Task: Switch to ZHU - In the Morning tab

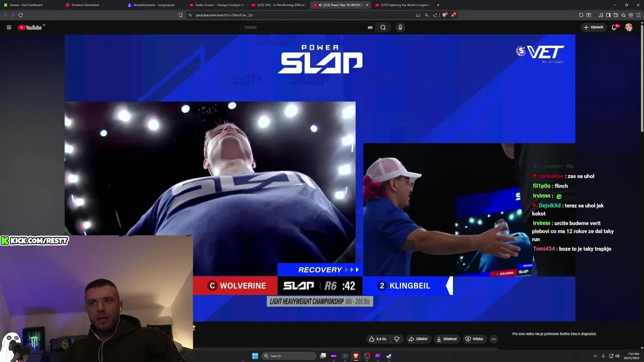Action: pyautogui.click(x=279, y=5)
